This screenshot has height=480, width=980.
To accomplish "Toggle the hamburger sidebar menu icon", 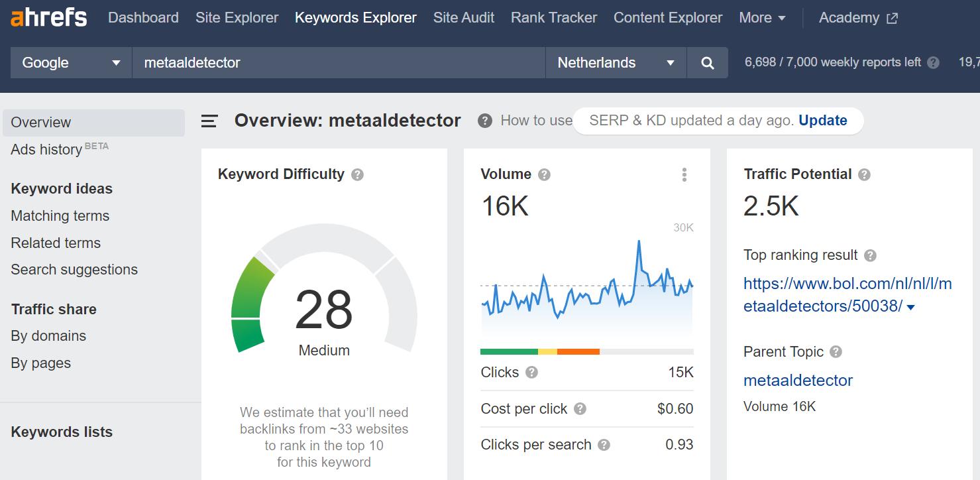I will pos(209,121).
